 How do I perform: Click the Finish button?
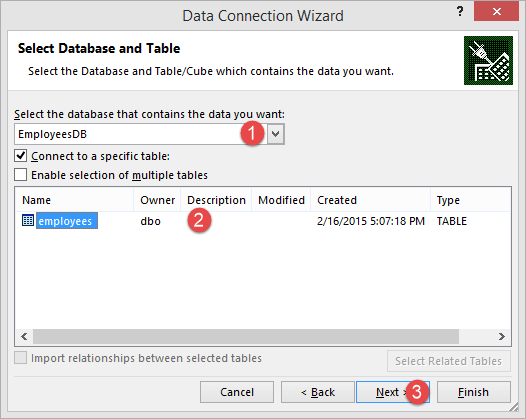pyautogui.click(x=473, y=392)
